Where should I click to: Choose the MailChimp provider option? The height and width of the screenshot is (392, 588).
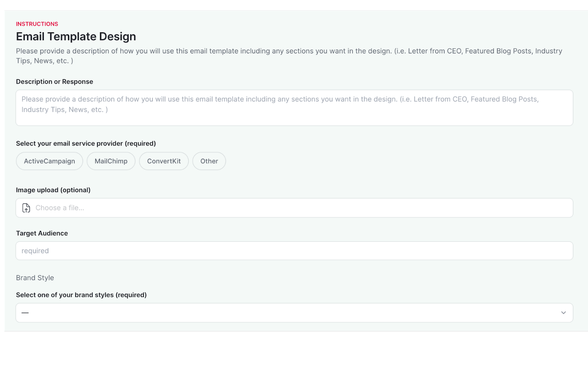111,161
